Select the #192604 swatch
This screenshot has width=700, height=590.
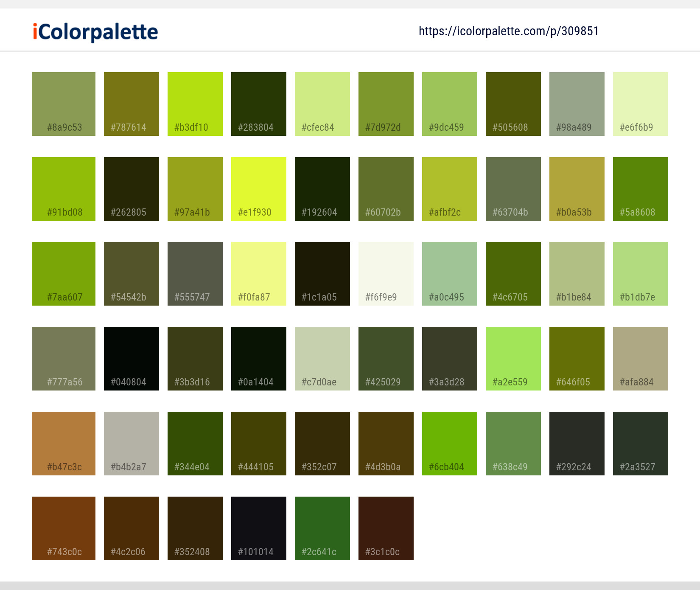322,189
